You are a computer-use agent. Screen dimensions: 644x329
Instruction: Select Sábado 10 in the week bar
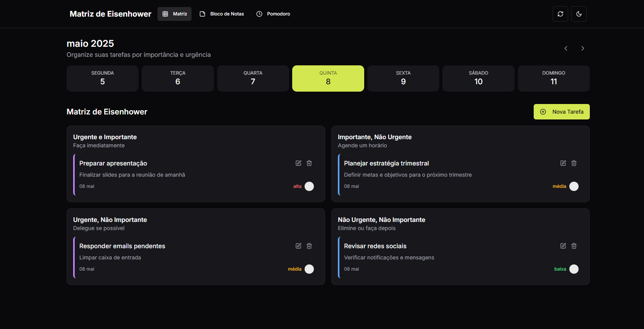click(x=478, y=78)
